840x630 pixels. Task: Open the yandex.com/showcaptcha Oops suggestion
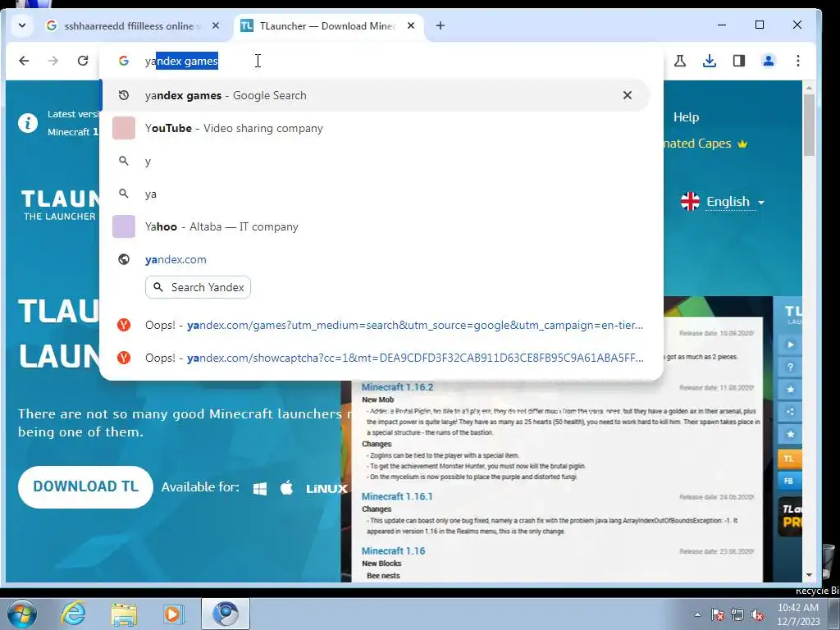point(375,358)
